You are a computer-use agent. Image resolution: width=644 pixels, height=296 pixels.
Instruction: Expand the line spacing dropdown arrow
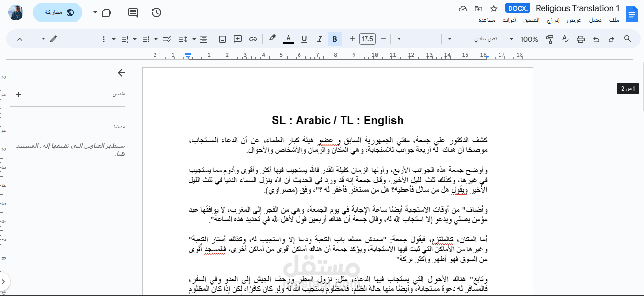point(194,39)
